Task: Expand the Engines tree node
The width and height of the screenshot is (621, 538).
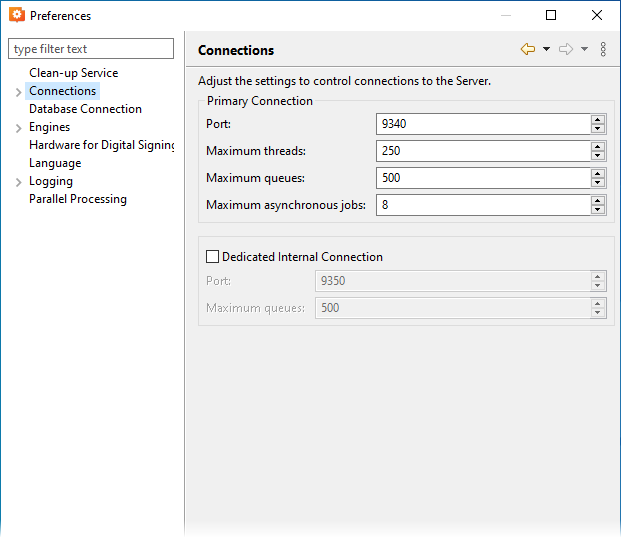Action: pos(18,128)
